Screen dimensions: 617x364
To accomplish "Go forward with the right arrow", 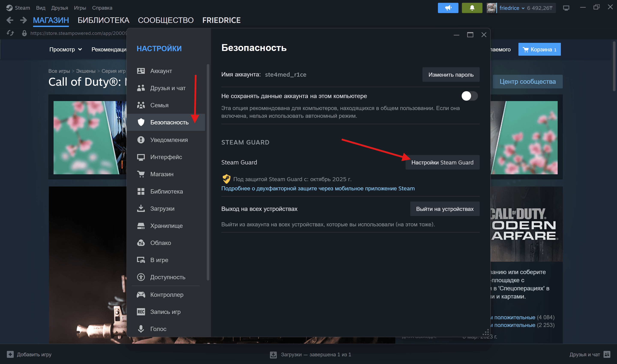I will point(24,20).
